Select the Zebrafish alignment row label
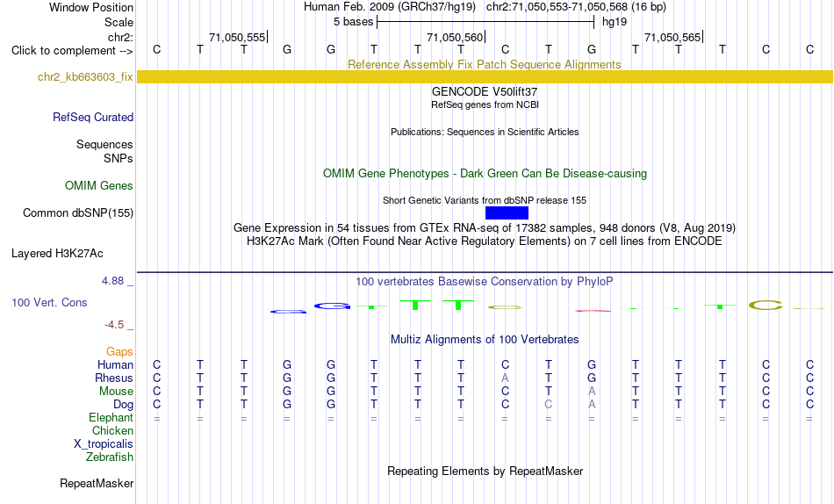The height and width of the screenshot is (504, 834). [110, 457]
